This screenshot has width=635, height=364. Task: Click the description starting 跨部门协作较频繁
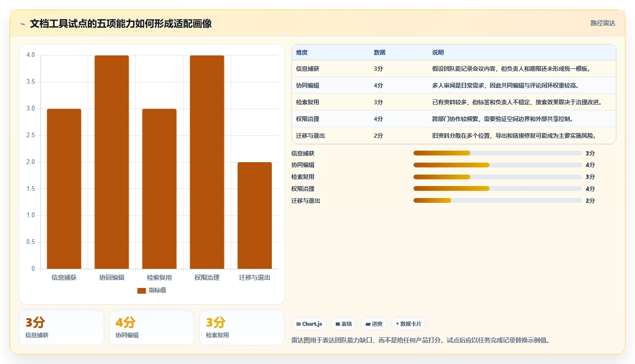[503, 119]
